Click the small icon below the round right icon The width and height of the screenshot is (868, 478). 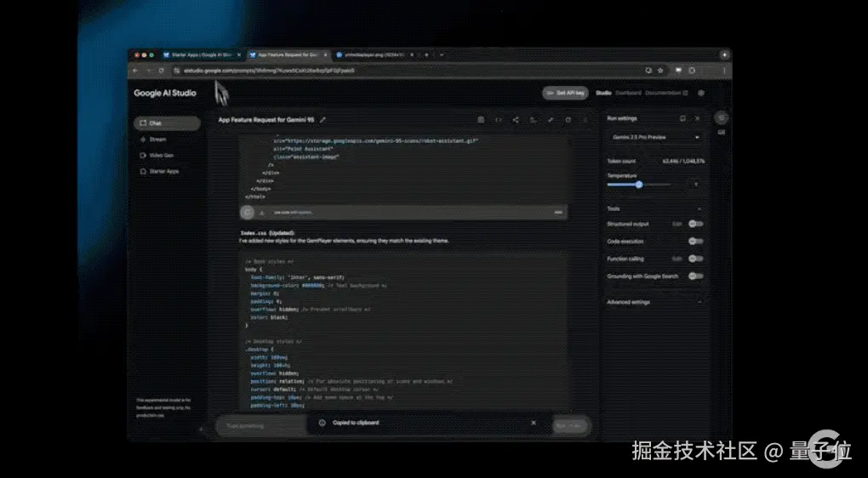pos(722,133)
